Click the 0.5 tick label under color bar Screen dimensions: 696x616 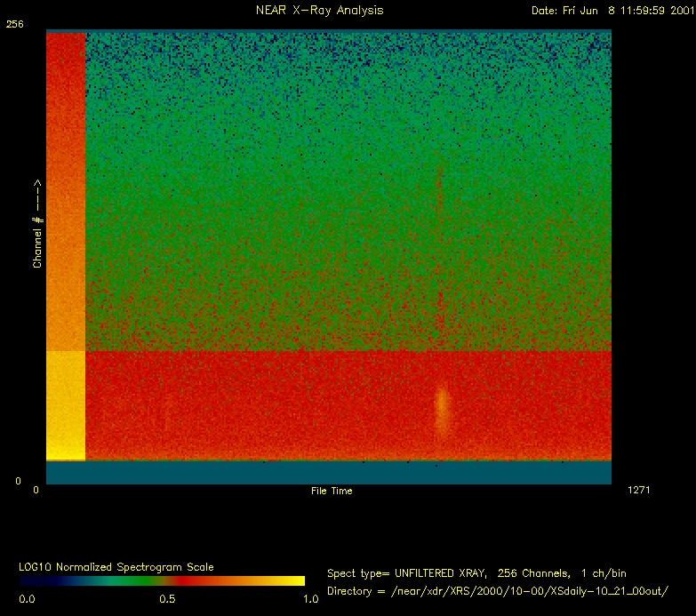tap(167, 599)
